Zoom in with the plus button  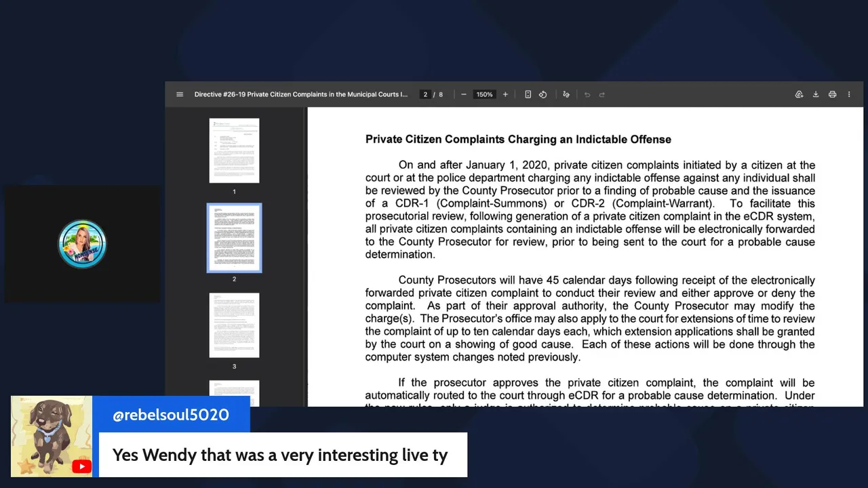point(505,94)
